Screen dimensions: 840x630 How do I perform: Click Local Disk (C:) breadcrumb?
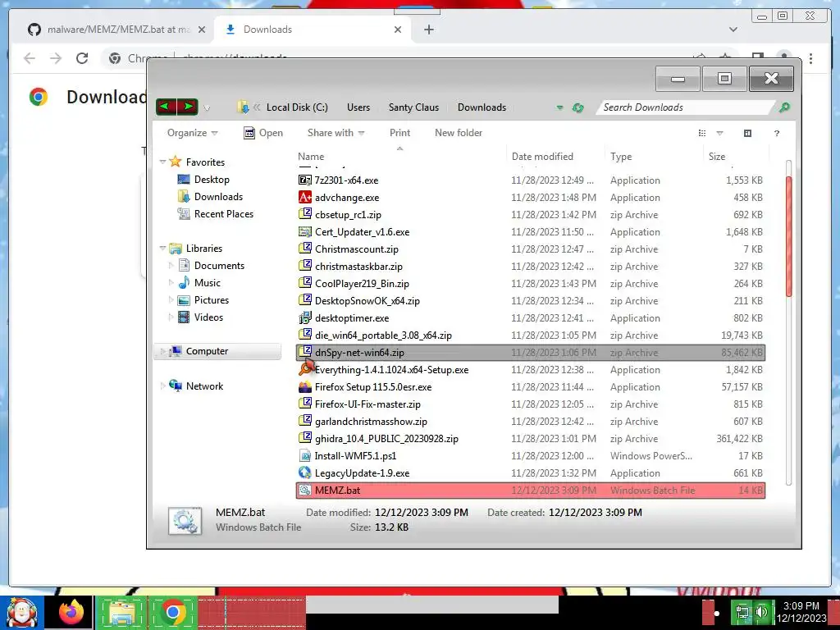(x=297, y=107)
